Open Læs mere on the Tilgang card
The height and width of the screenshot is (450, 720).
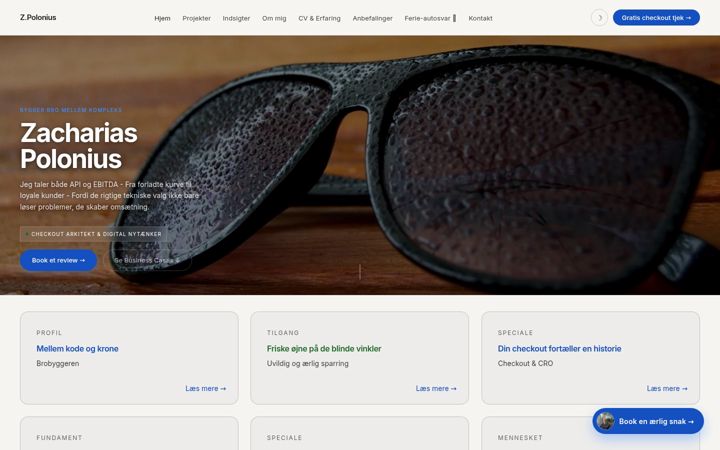[x=436, y=388]
